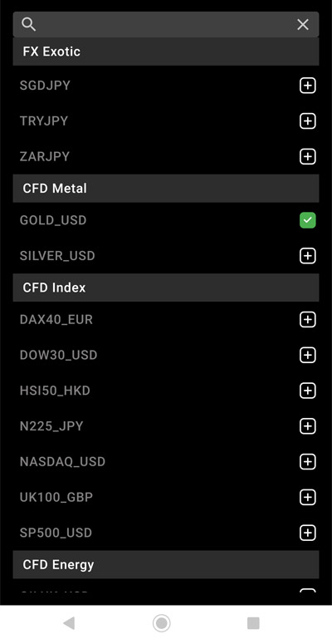Add UK100_GBP with the plus icon
Screen dimensions: 332x644
tap(307, 498)
